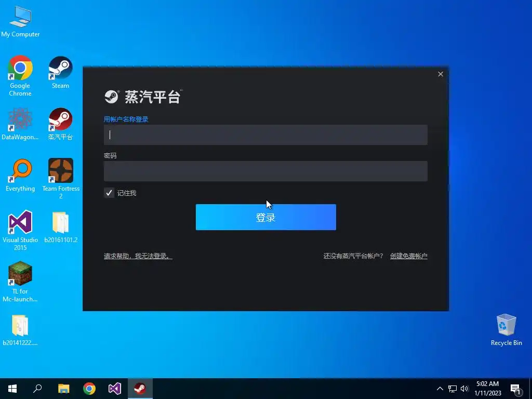
Task: Click the blue 登录 login button
Action: tap(265, 217)
